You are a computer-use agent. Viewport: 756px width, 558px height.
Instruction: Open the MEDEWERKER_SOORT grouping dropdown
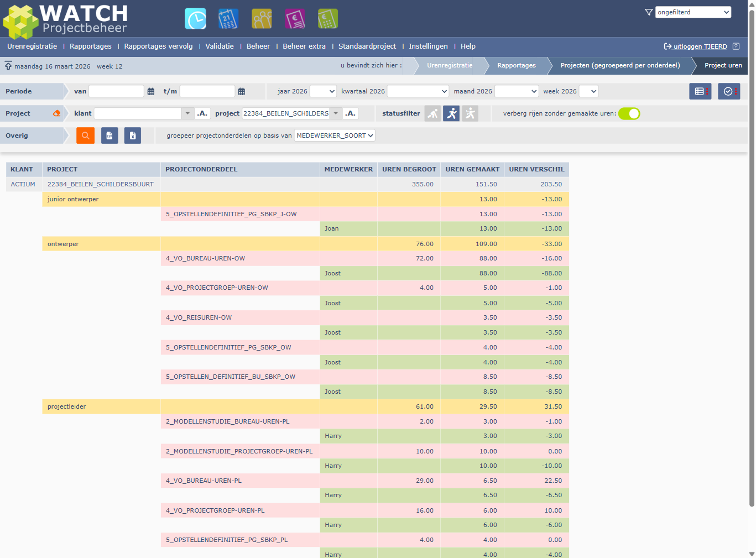point(335,135)
